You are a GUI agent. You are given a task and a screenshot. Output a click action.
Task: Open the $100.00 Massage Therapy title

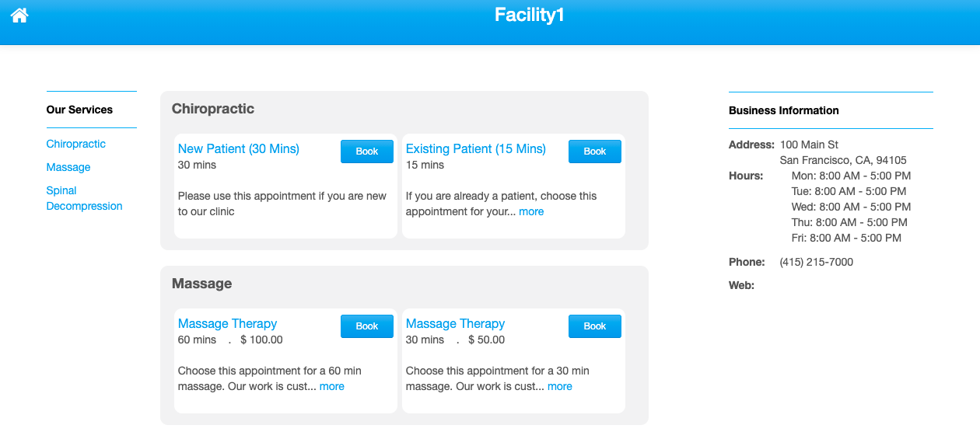pos(227,323)
